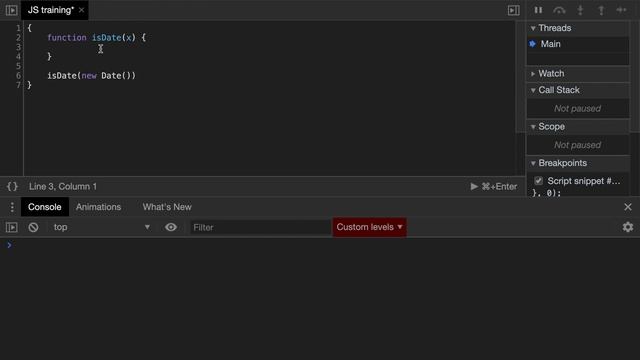The width and height of the screenshot is (640, 360).
Task: Open the top context dropdown
Action: pyautogui.click(x=101, y=227)
